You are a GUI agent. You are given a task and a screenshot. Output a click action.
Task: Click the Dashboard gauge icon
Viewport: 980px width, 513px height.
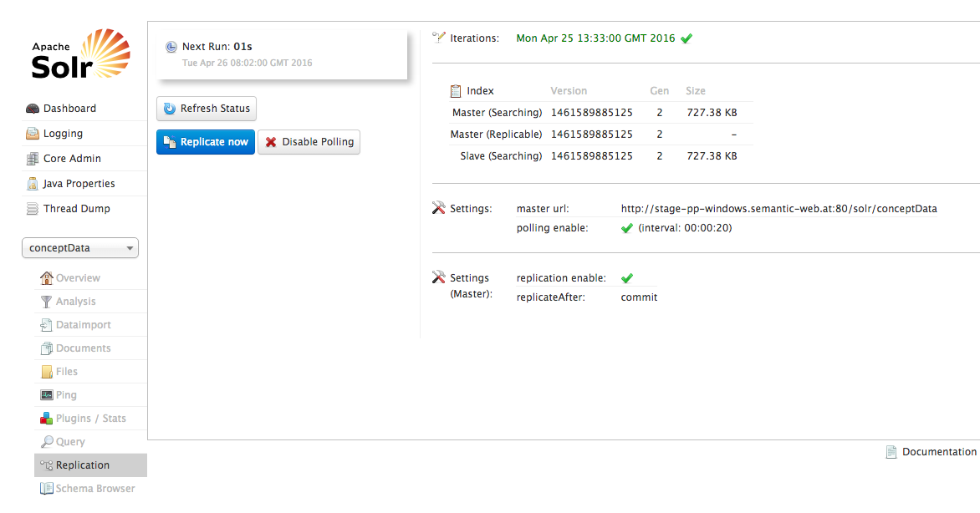(x=33, y=109)
